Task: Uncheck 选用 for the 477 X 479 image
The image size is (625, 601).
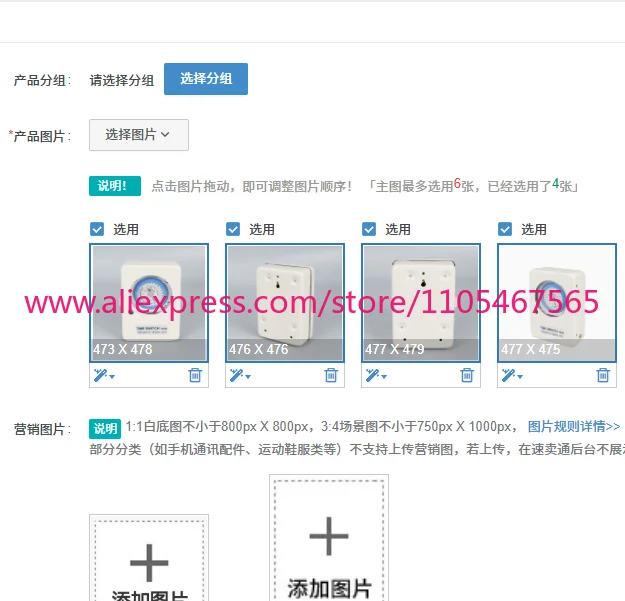Action: coord(369,229)
